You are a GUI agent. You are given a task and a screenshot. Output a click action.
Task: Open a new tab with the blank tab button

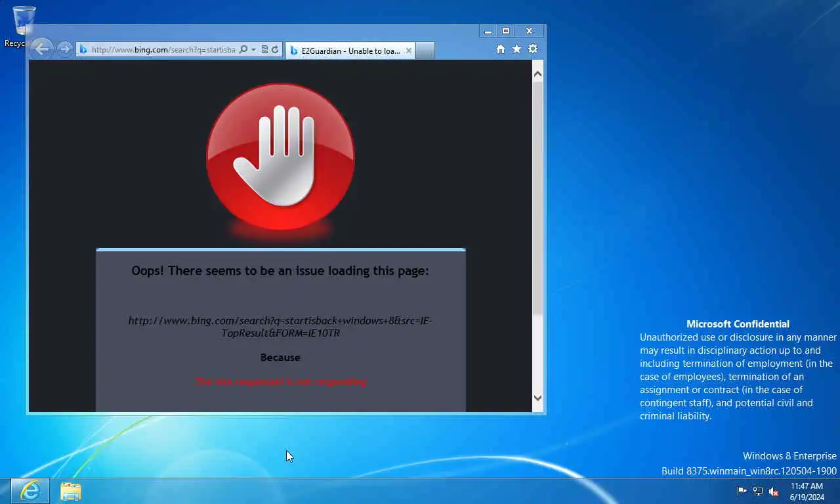tap(425, 51)
